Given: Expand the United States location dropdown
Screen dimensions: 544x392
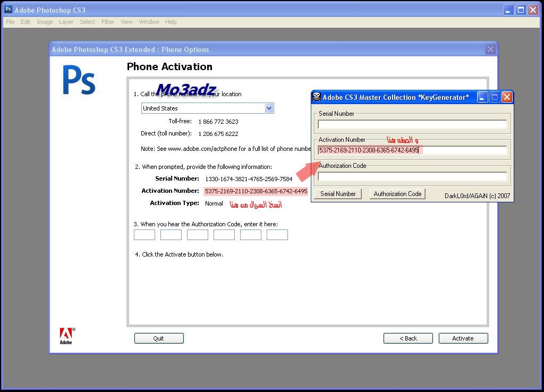Looking at the screenshot, I should (x=269, y=108).
